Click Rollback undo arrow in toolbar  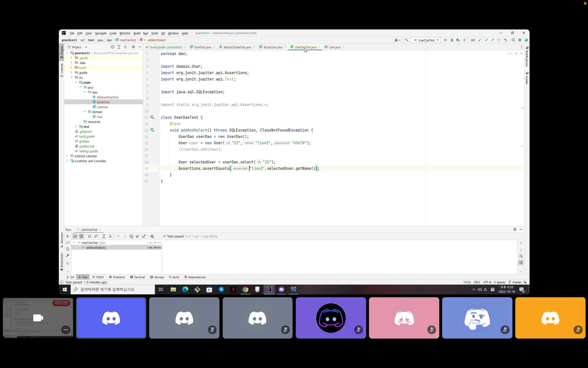505,40
